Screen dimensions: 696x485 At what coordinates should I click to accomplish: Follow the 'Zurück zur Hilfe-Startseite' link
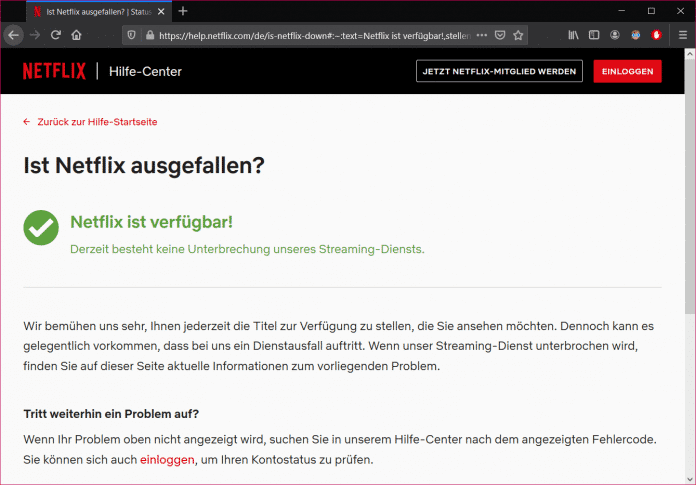point(97,122)
